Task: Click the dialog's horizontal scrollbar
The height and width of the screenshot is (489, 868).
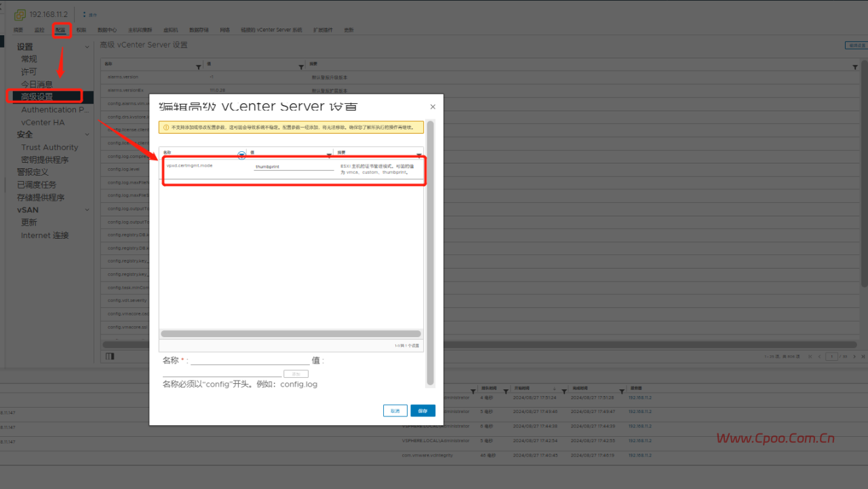Action: 291,334
